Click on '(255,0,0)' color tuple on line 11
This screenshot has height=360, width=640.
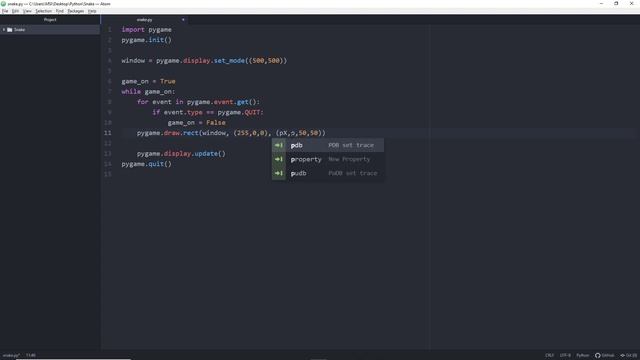[251, 133]
